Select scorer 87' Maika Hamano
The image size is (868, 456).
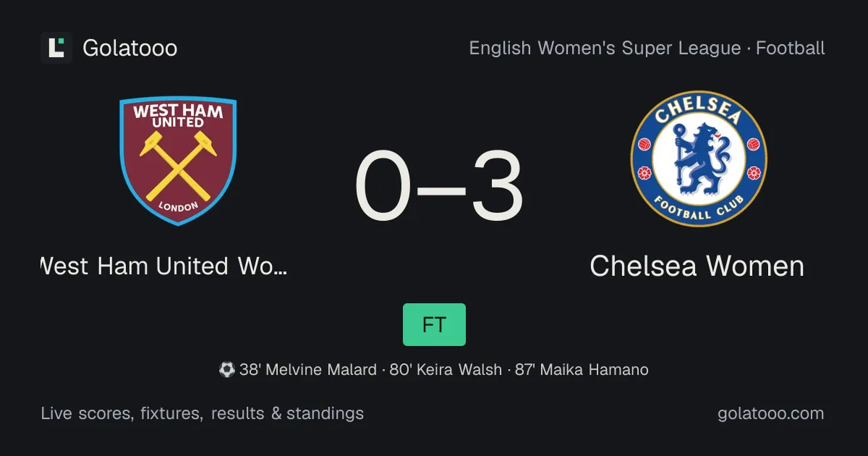point(582,370)
